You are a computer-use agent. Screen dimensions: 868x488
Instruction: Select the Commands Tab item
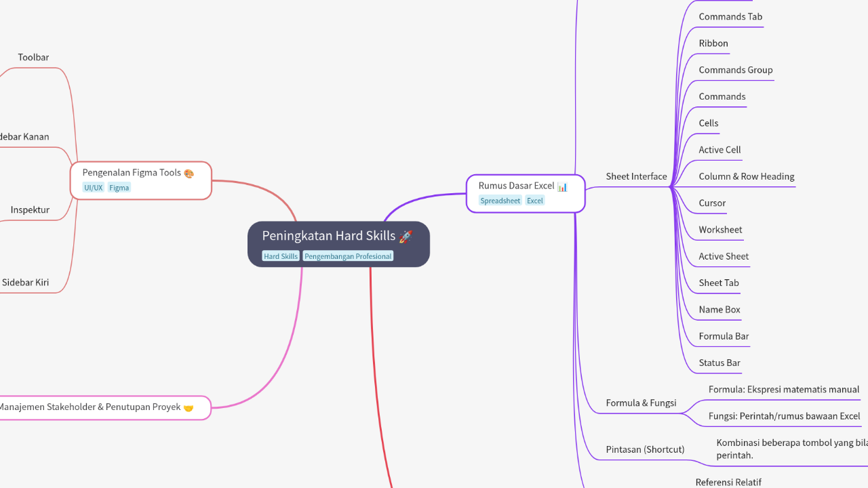(730, 16)
